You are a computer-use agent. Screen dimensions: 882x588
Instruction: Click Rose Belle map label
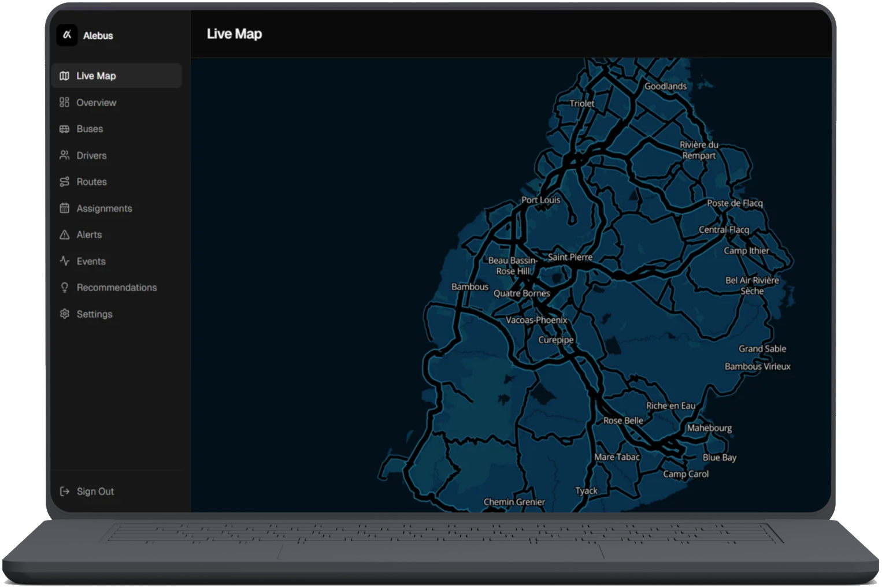coord(623,420)
